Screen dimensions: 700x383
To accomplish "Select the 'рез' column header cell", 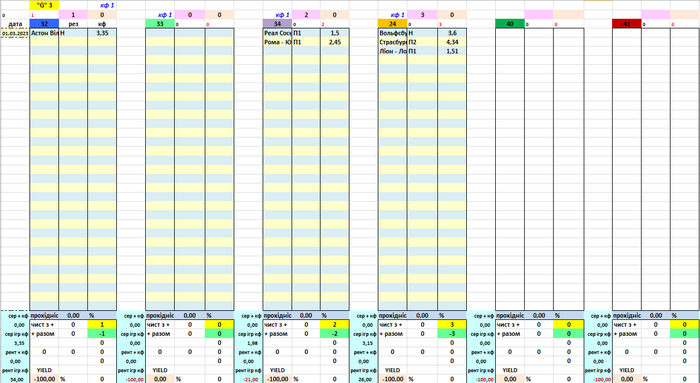I will pos(73,24).
